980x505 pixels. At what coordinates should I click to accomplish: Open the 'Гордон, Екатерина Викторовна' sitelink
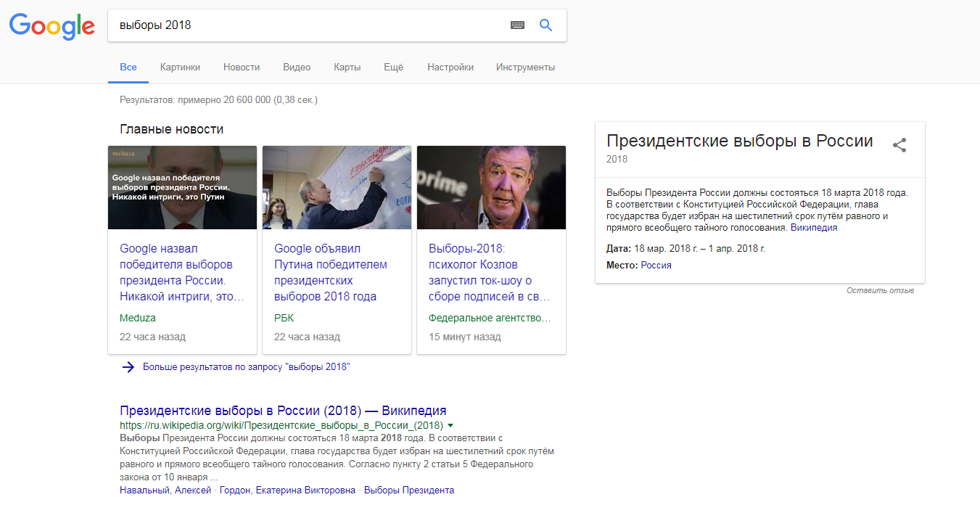click(287, 490)
